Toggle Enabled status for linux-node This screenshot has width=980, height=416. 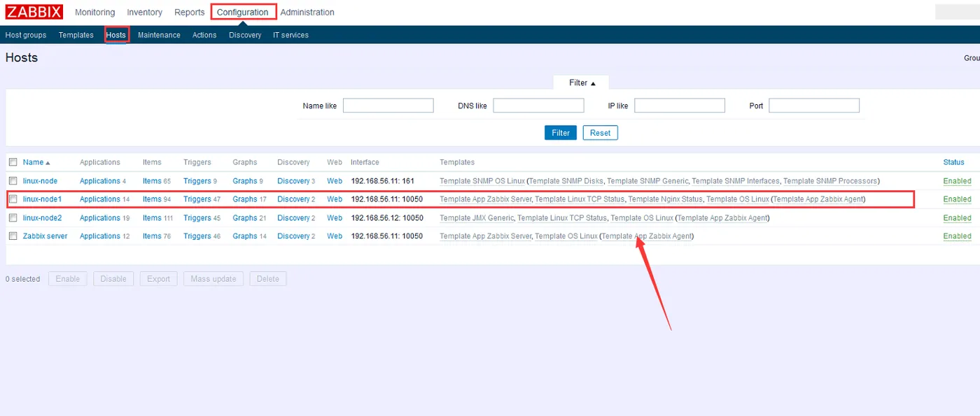coord(957,181)
